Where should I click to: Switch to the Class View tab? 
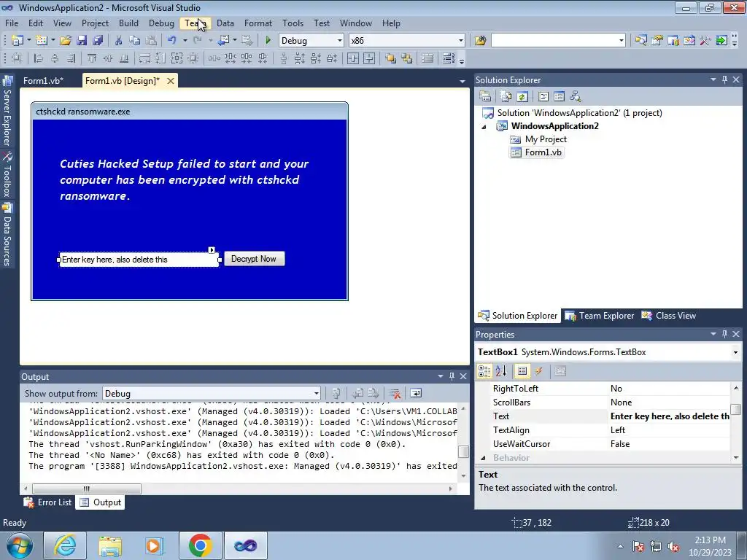[x=668, y=316]
